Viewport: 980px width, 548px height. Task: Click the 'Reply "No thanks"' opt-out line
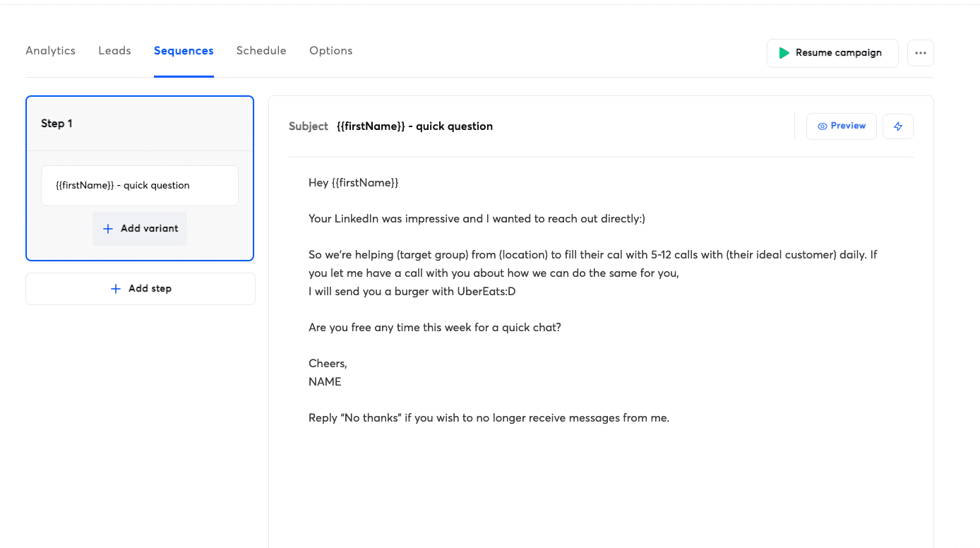tap(489, 418)
